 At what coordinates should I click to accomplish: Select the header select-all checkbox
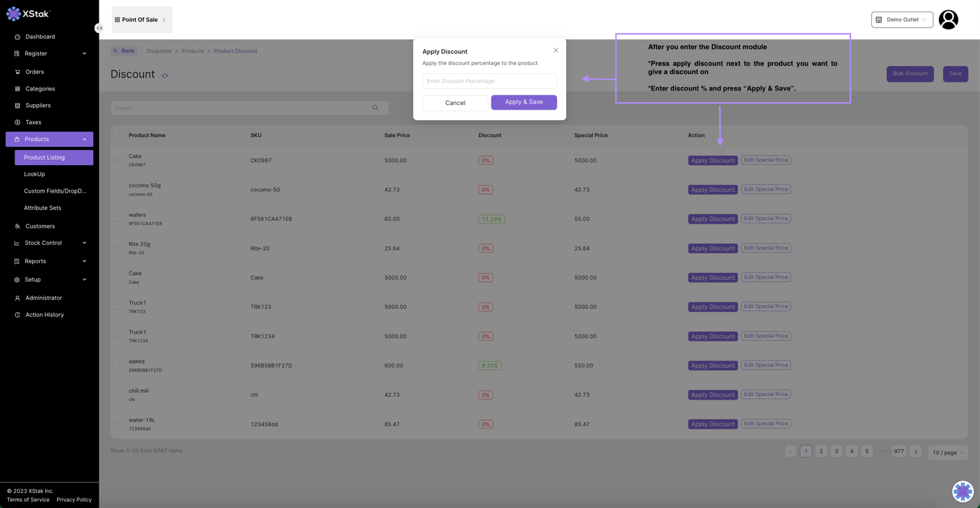(x=117, y=135)
